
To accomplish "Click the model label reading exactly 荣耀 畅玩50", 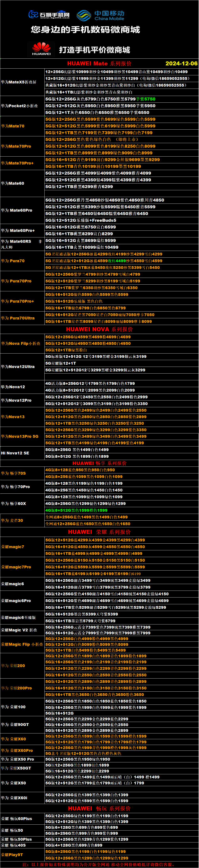I will 12,831.
